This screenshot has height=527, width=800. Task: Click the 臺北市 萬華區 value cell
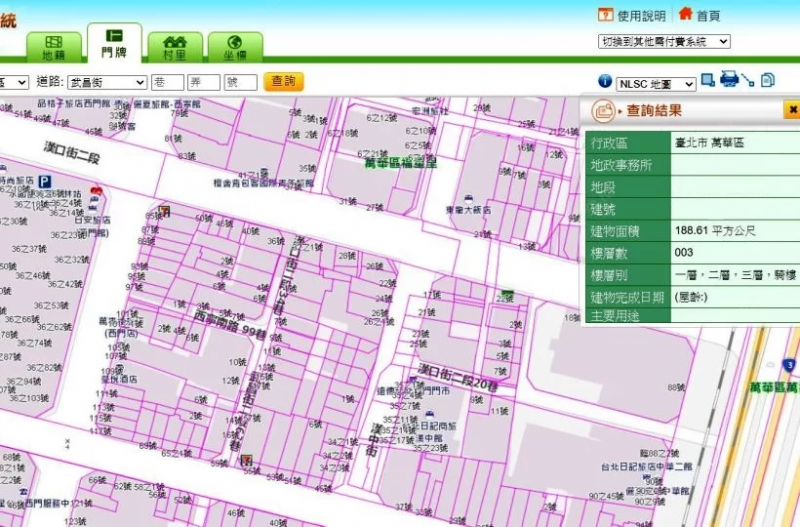point(735,142)
